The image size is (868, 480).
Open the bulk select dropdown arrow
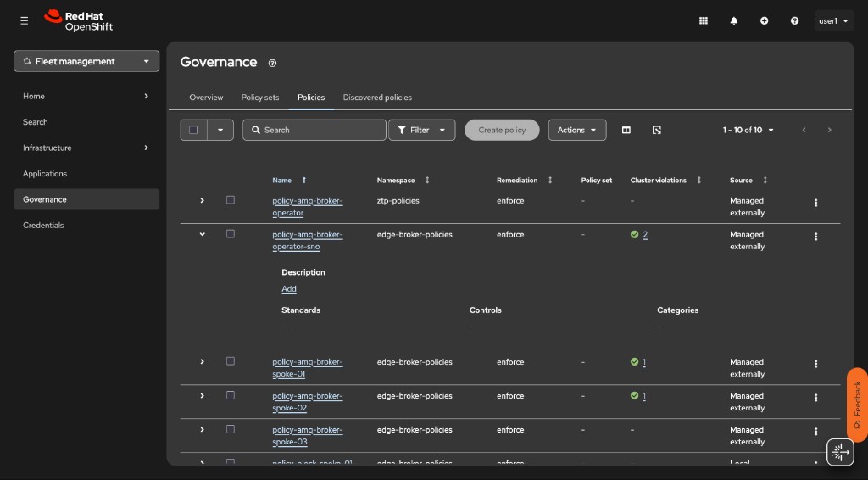click(220, 130)
